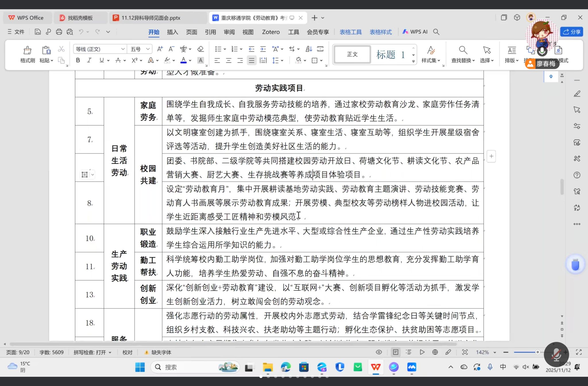Switch to the 审阅 tab
Viewport: 588px width, 386px height.
229,32
